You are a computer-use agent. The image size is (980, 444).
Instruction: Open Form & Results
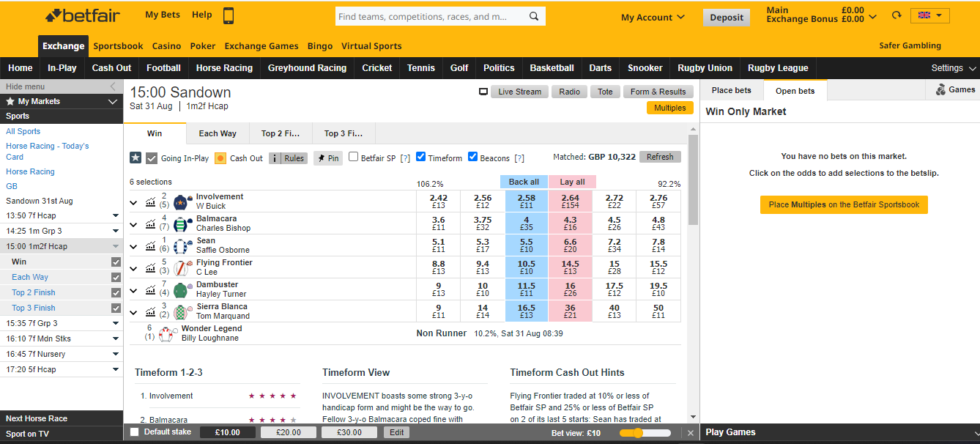(658, 92)
